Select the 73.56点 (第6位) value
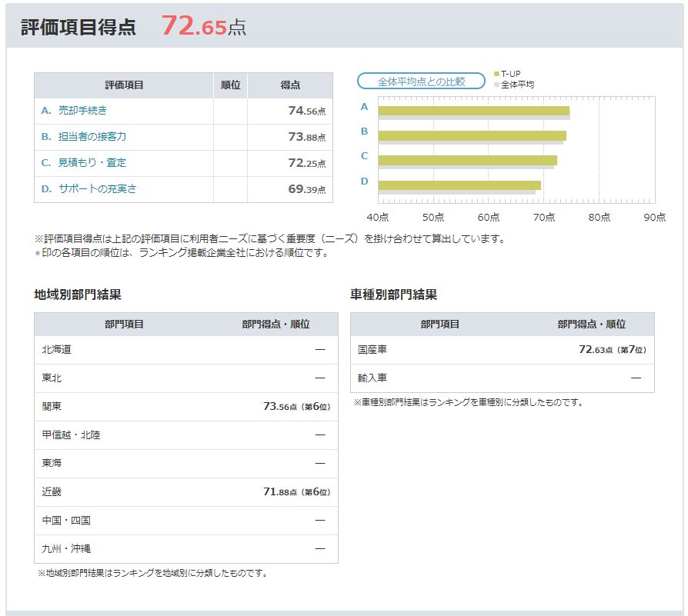The width and height of the screenshot is (688, 616). (296, 406)
